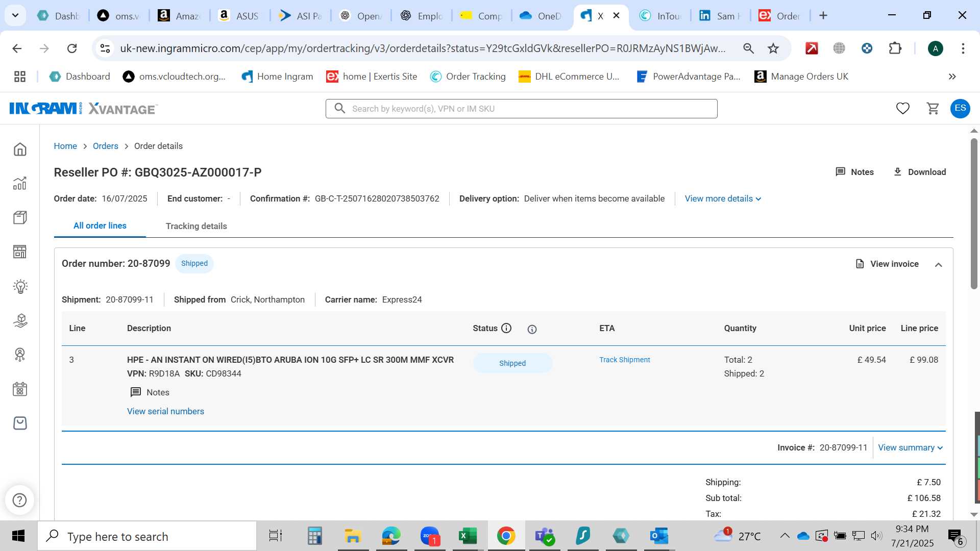The image size is (980, 551).
Task: Open File Explorer from the taskbar
Action: pyautogui.click(x=353, y=536)
